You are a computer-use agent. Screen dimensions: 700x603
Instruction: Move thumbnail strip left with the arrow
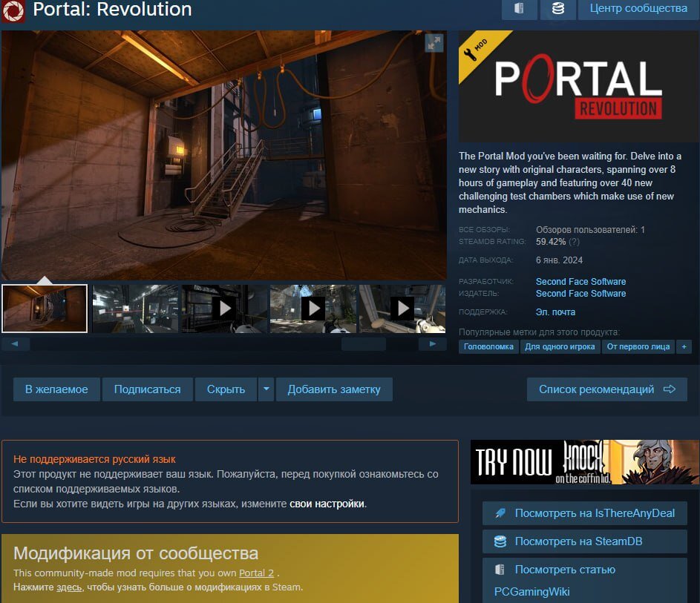click(15, 344)
